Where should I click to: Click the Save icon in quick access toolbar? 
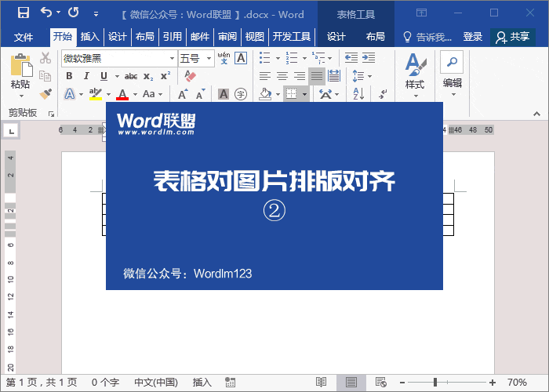pyautogui.click(x=24, y=13)
